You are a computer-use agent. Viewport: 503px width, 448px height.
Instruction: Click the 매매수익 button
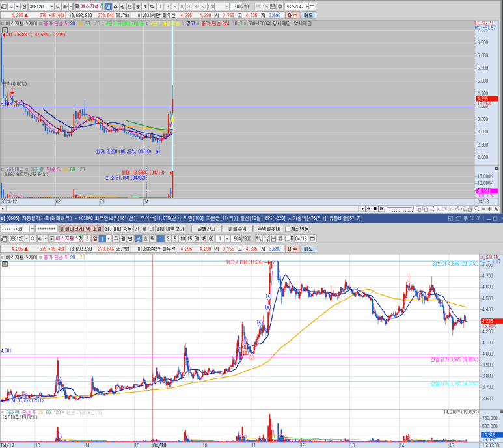pos(238,229)
